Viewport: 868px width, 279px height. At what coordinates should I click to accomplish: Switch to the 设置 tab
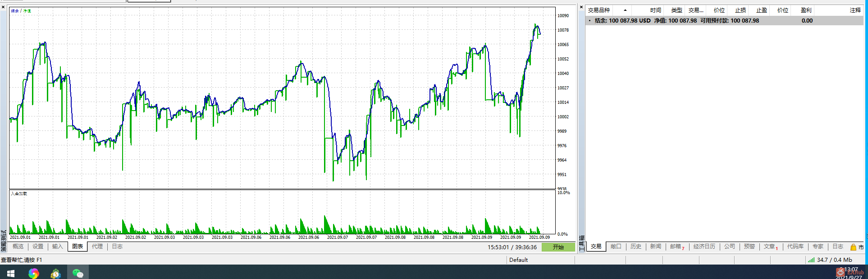coord(38,246)
